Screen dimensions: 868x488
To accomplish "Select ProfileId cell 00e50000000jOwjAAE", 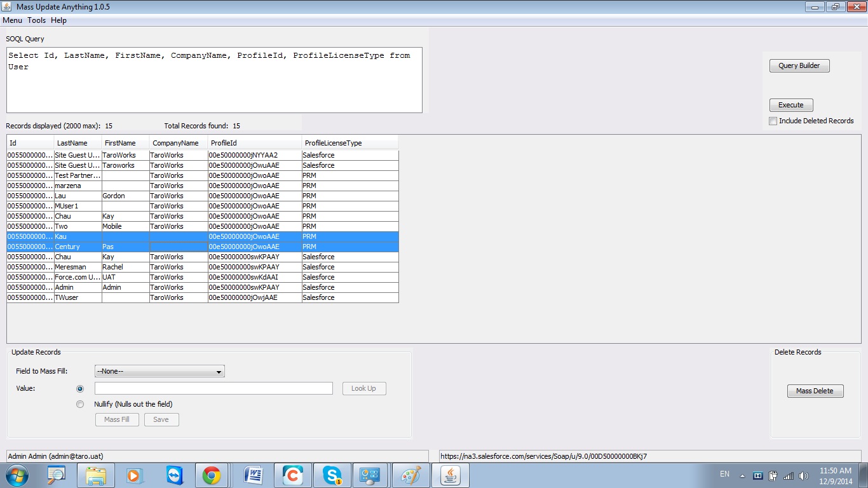I will (255, 297).
